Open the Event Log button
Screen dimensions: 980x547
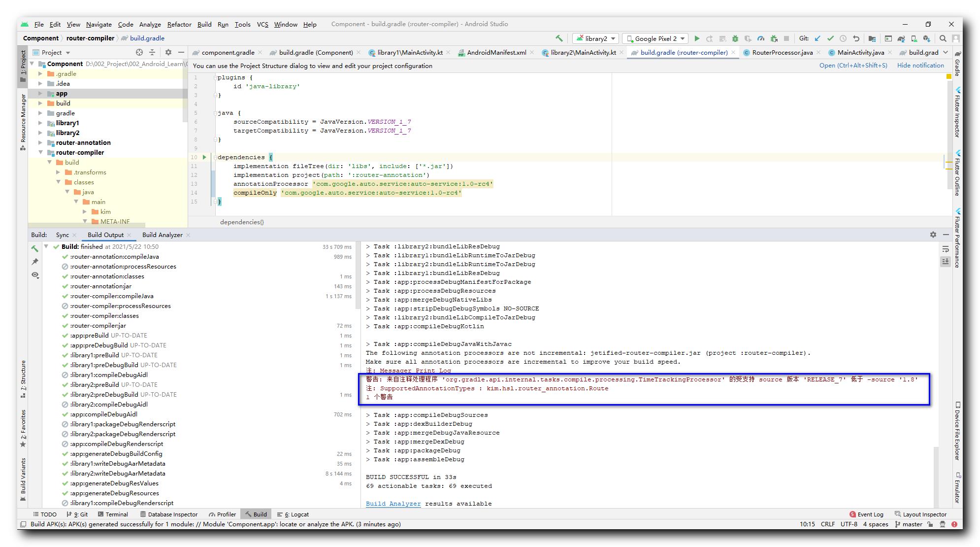pos(866,514)
